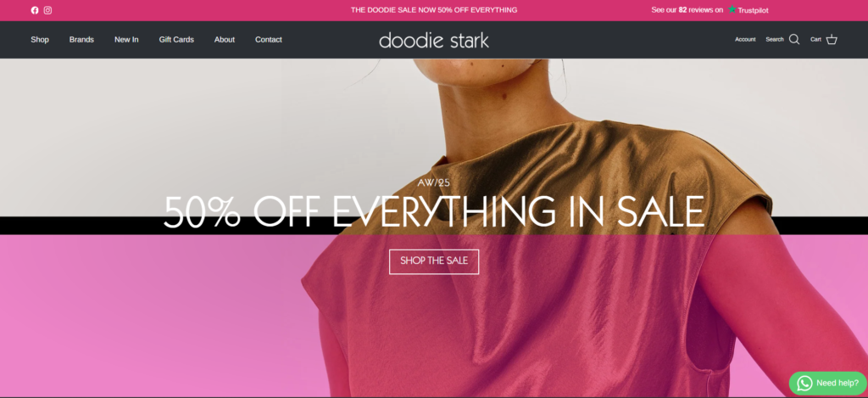Open the Shop menu
The width and height of the screenshot is (868, 398).
click(x=40, y=39)
